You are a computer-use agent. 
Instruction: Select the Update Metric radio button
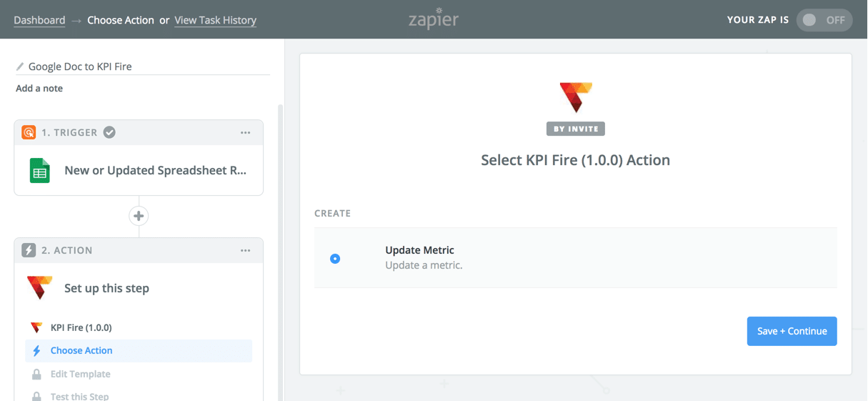(x=335, y=258)
